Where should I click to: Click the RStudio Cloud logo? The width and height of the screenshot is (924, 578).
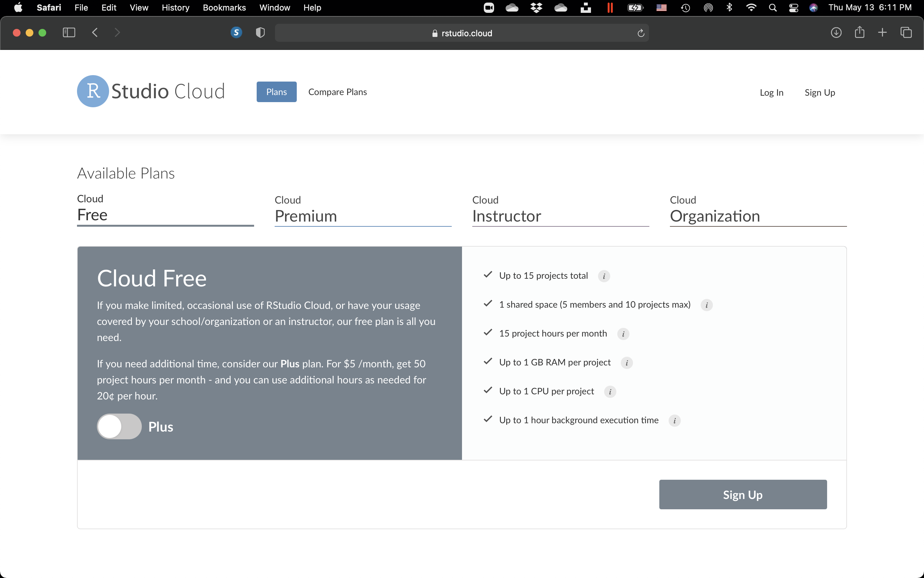pos(151,92)
